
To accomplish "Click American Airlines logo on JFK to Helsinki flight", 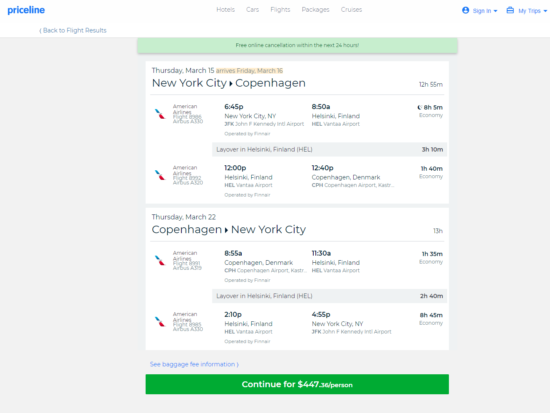I will tap(160, 114).
